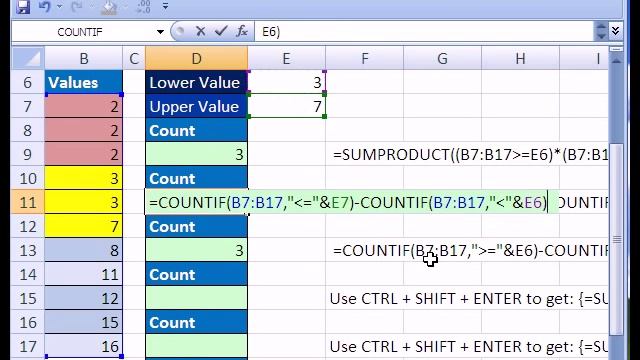Click the Count label in row 14
The image size is (640, 360).
click(x=196, y=274)
